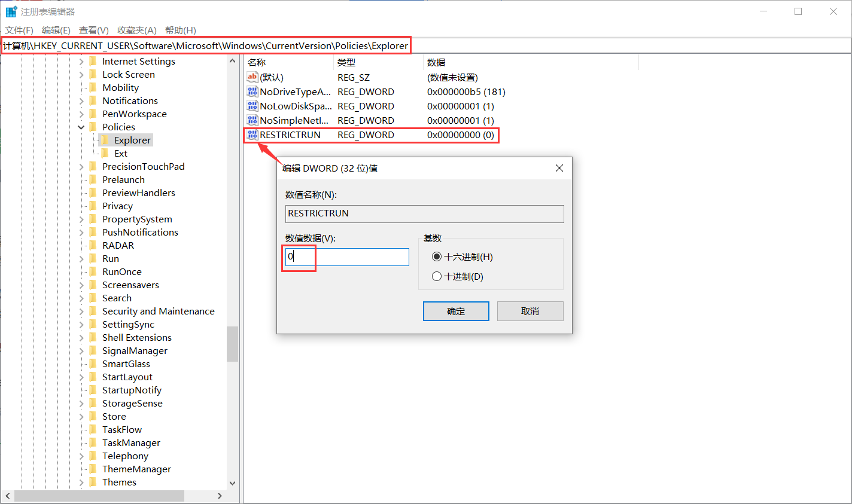Click the Privacy folder icon
Image resolution: width=852 pixels, height=504 pixels.
coord(93,206)
